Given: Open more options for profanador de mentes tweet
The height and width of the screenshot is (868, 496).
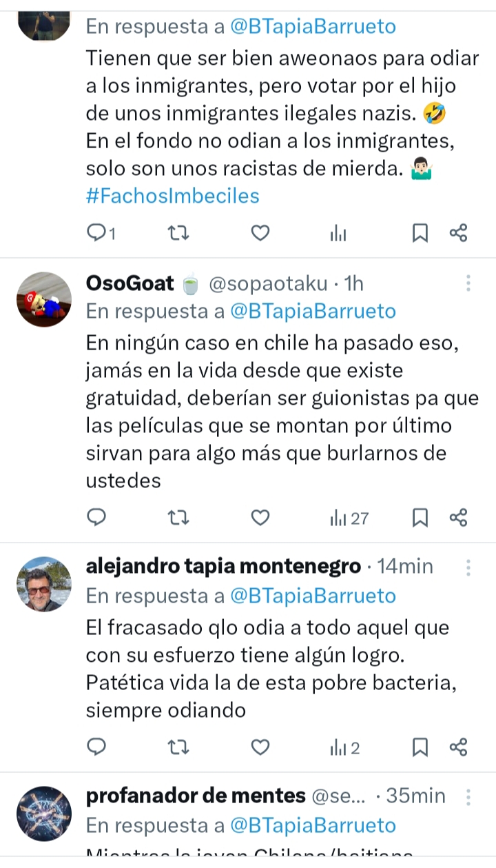Looking at the screenshot, I should [468, 797].
